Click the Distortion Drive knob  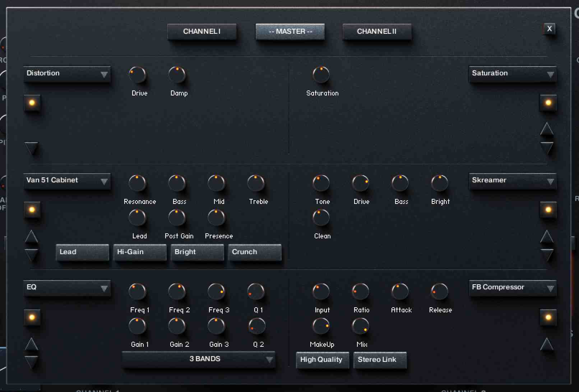(138, 75)
